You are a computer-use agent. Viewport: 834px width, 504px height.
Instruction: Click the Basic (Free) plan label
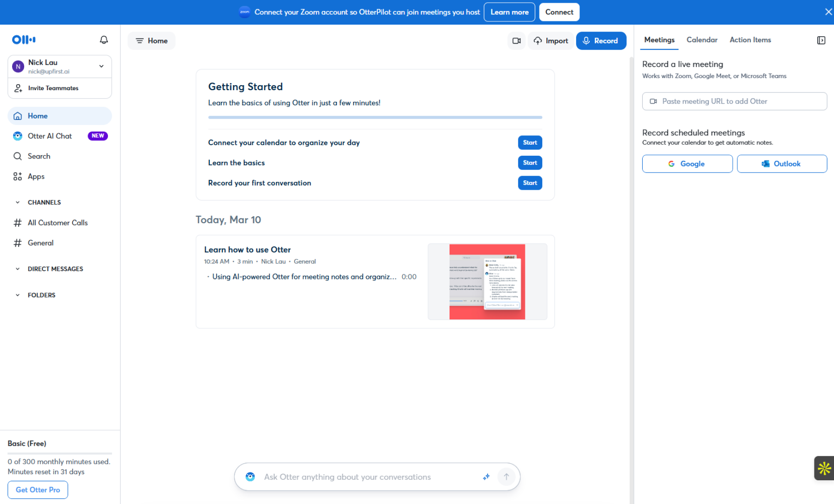point(27,444)
